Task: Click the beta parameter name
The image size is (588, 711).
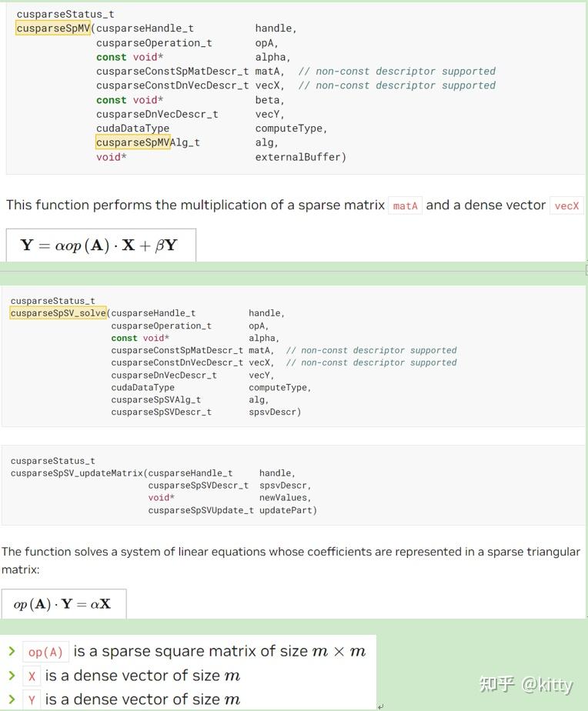Action: pyautogui.click(x=269, y=100)
